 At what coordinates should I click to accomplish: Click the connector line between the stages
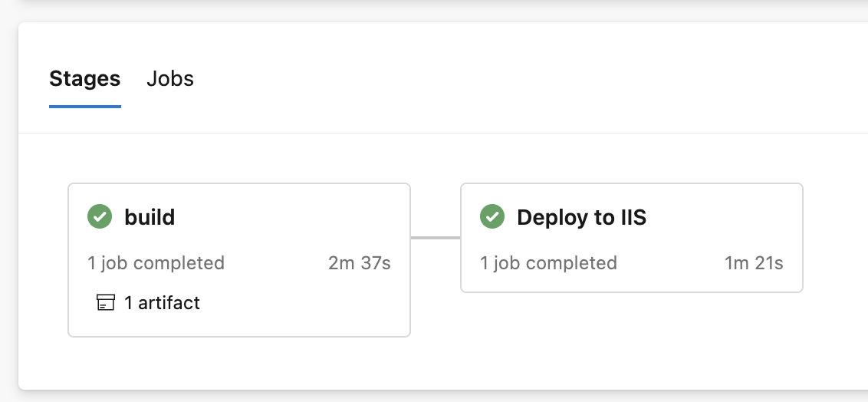436,238
